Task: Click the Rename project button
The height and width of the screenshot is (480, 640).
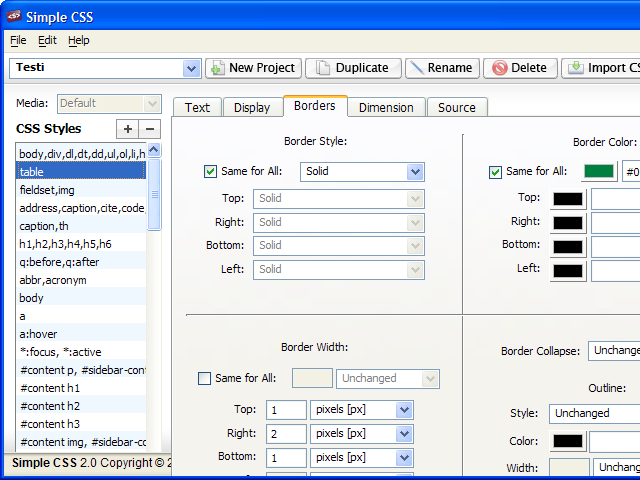Action: click(x=442, y=68)
